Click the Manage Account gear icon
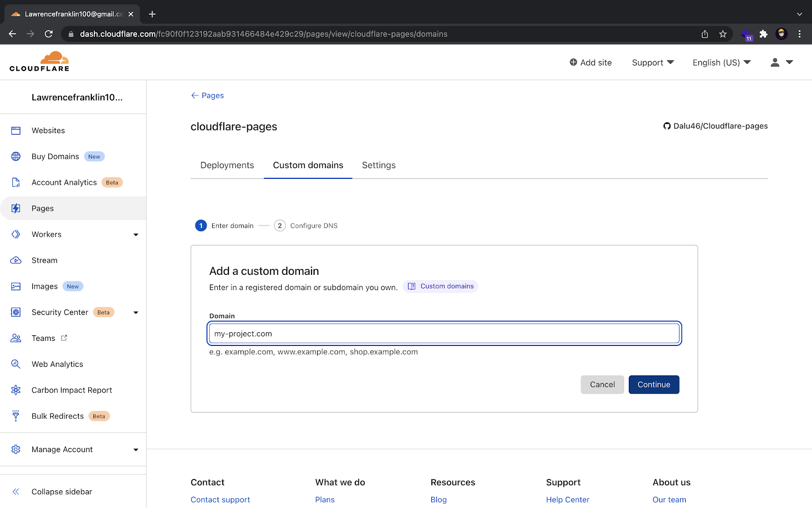This screenshot has width=812, height=508. 16,450
